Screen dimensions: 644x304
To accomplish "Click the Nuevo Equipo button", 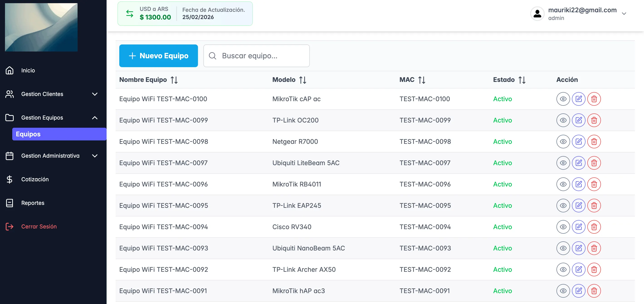I will click(x=159, y=56).
